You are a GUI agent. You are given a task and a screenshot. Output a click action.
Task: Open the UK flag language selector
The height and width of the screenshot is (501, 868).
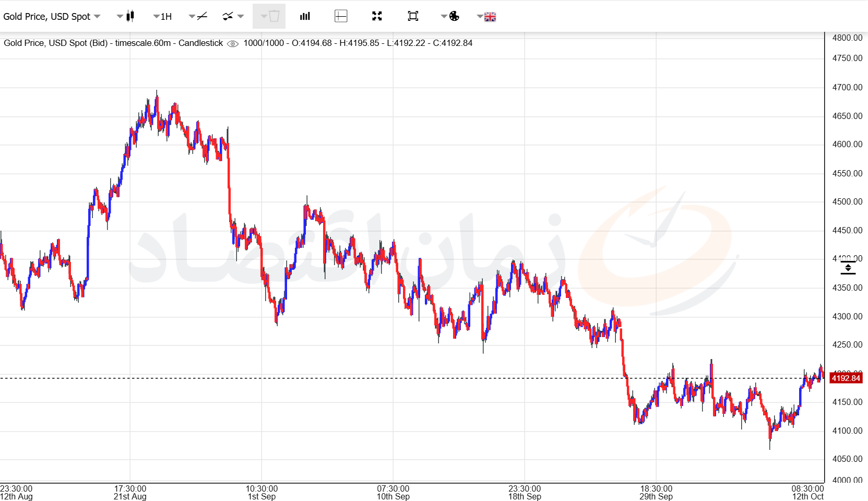click(x=486, y=17)
